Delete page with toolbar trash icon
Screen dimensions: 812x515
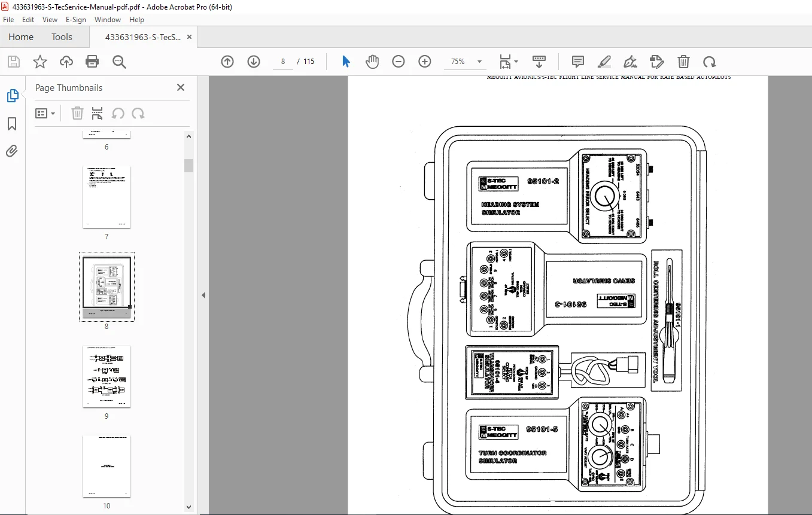(x=683, y=62)
